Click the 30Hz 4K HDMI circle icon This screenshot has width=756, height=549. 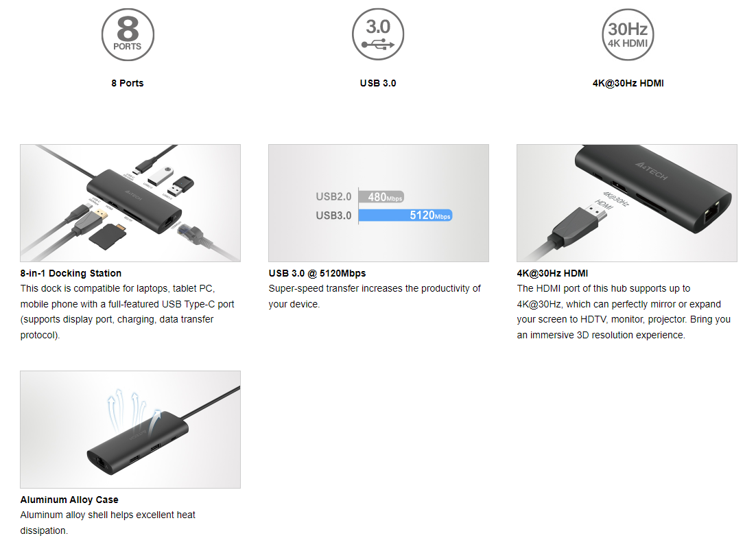pos(628,35)
